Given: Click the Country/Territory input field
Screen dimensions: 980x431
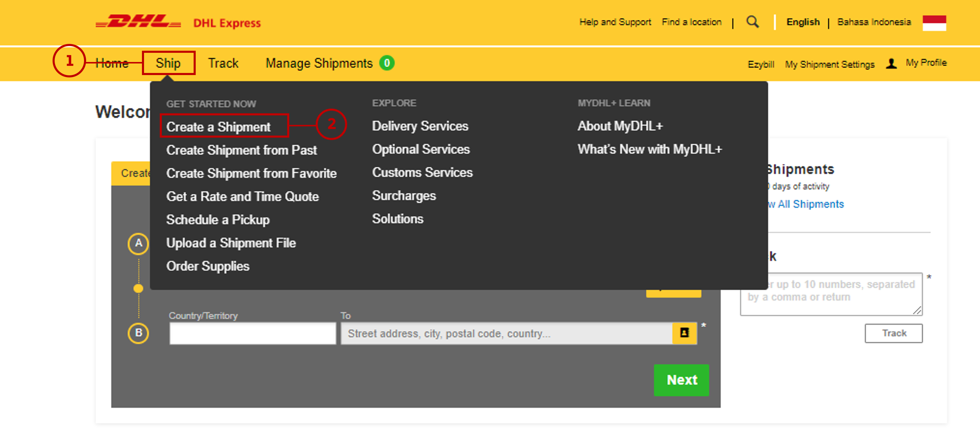Looking at the screenshot, I should tap(253, 333).
